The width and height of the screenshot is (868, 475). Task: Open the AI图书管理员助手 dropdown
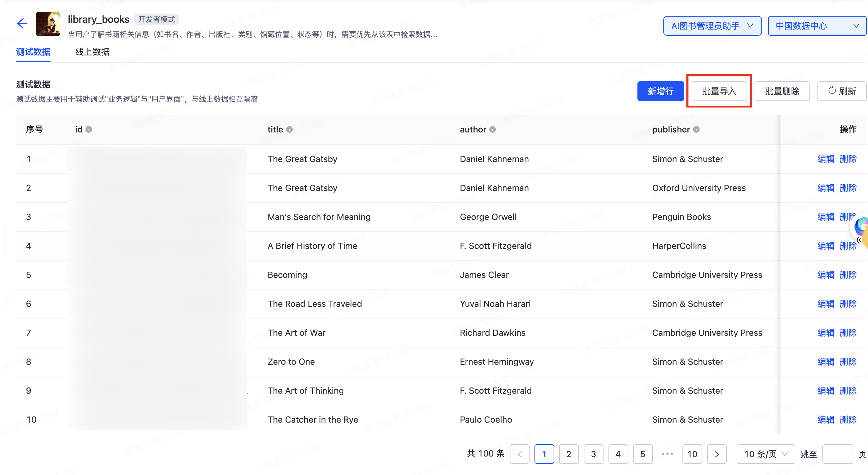point(712,26)
